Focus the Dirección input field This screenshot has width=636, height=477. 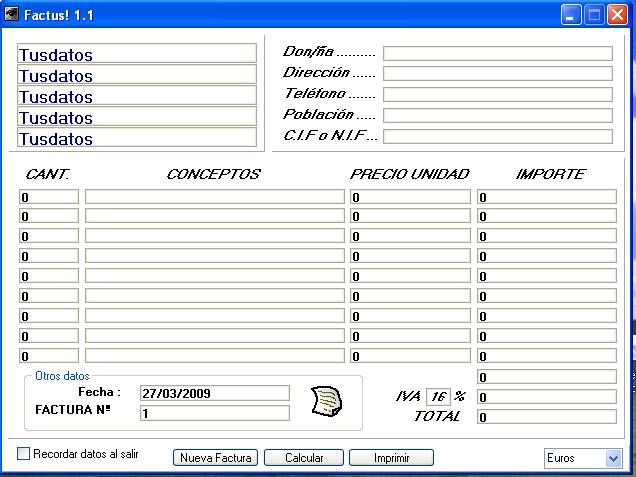tap(498, 74)
